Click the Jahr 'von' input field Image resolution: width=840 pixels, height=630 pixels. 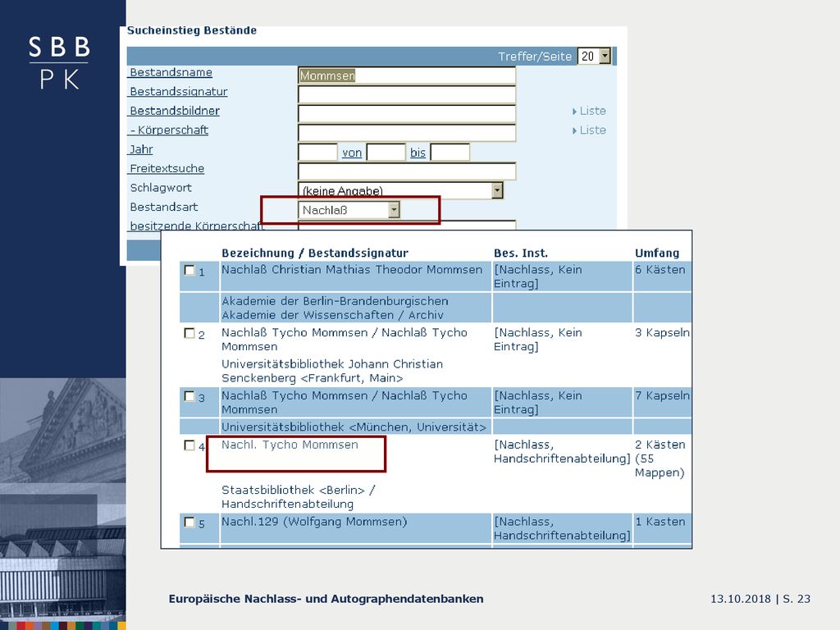386,152
